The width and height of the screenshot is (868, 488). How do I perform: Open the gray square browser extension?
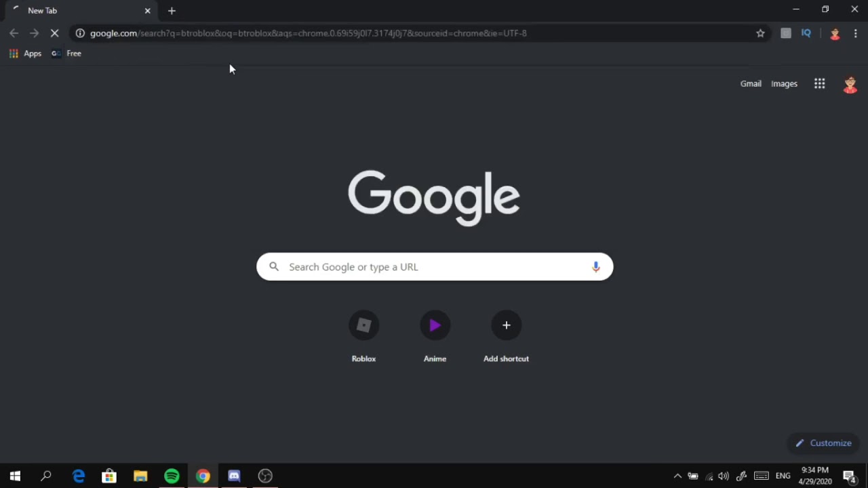click(786, 33)
